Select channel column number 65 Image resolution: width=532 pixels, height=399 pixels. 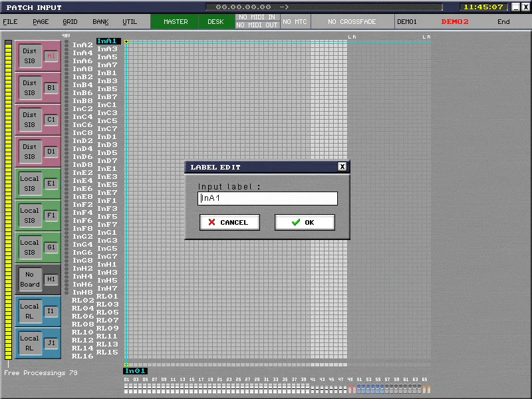(x=424, y=379)
